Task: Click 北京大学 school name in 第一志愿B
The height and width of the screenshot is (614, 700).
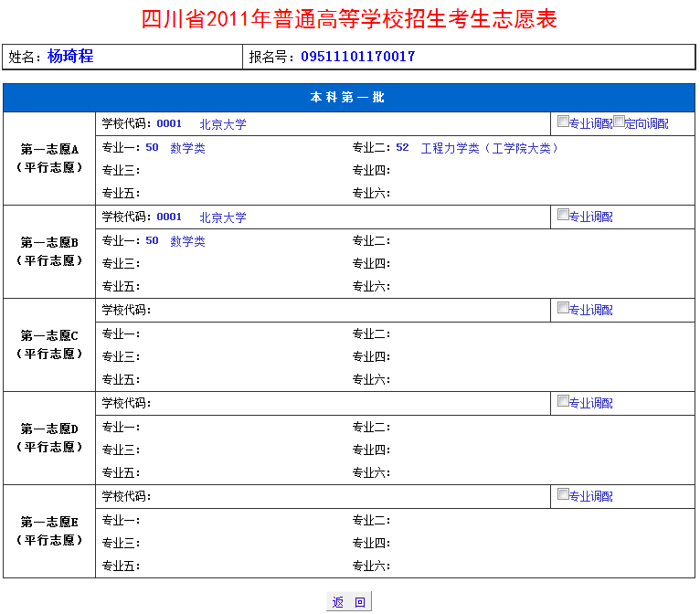Action: 223,217
